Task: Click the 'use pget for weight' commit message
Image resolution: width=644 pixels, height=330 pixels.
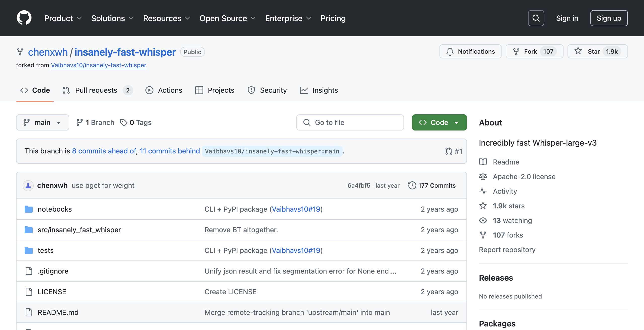Action: point(103,186)
